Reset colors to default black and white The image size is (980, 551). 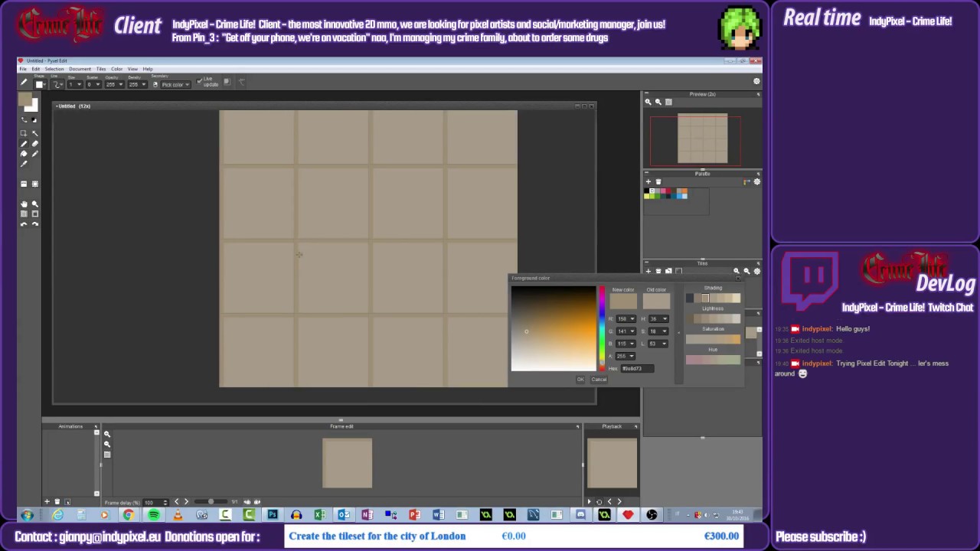tap(34, 120)
